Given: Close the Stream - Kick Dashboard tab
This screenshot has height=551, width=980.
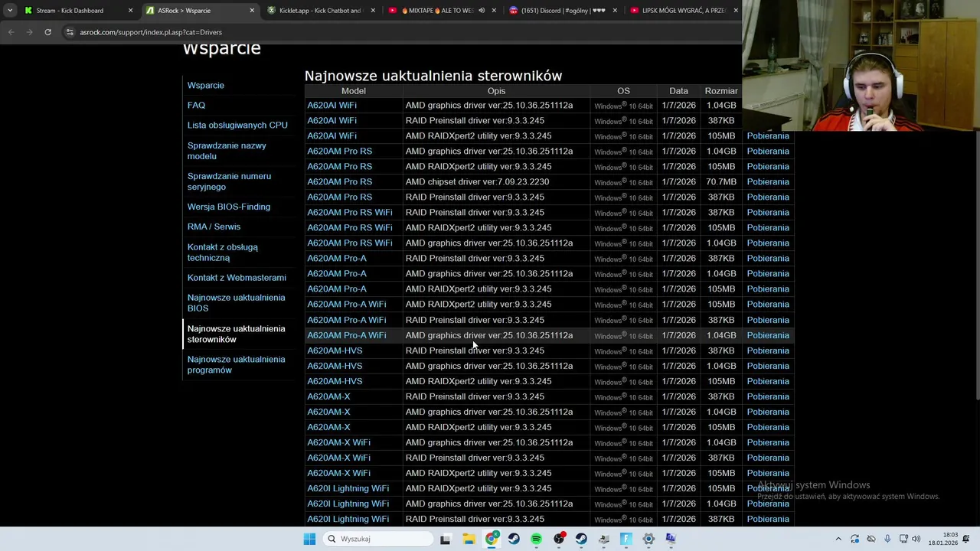Looking at the screenshot, I should [x=130, y=11].
